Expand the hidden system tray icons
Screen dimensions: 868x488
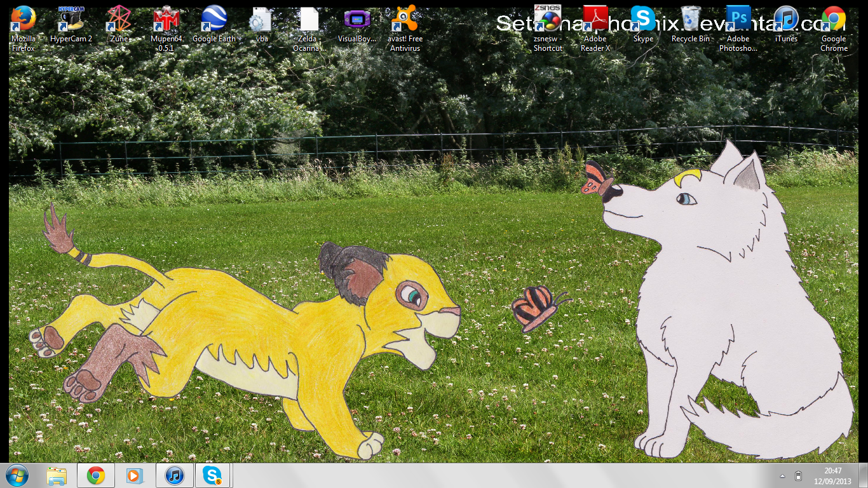click(782, 476)
